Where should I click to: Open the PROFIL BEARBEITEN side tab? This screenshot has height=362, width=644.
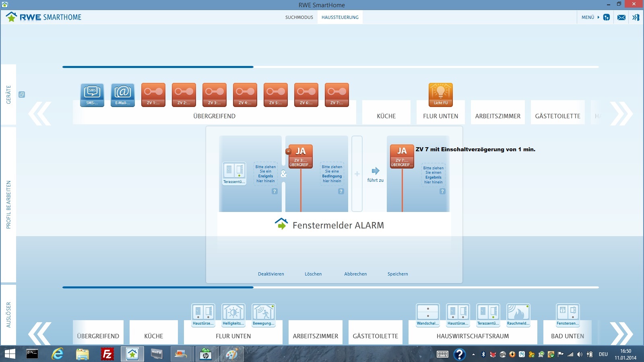8,205
